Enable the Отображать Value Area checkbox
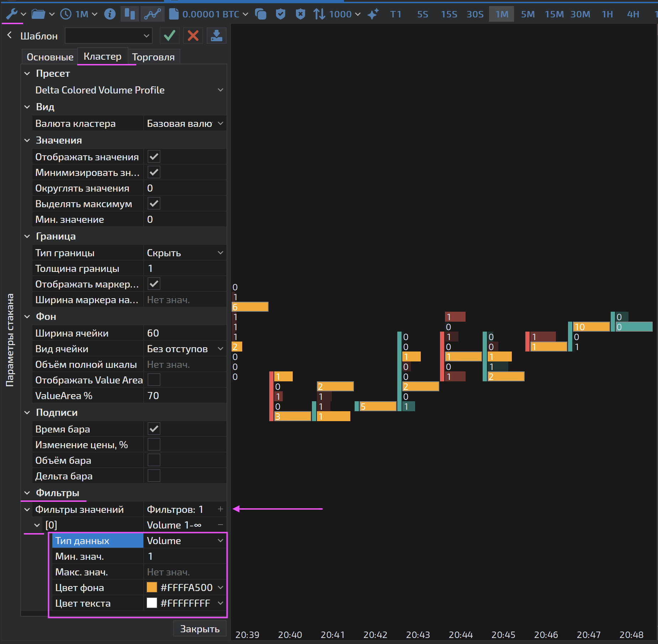This screenshot has width=658, height=644. pyautogui.click(x=154, y=380)
